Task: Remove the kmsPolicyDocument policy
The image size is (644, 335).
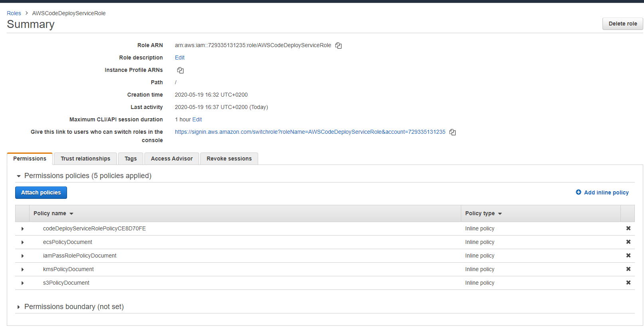Action: [x=628, y=269]
